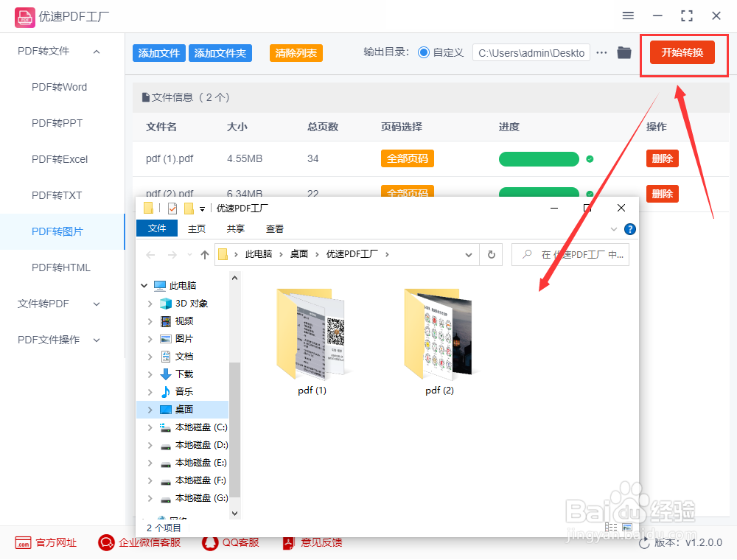Select PDF转Excel in sidebar
This screenshot has width=737, height=560.
pos(60,160)
